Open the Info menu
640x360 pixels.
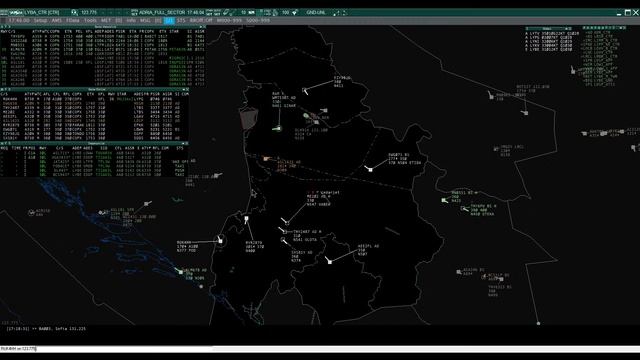coord(131,20)
